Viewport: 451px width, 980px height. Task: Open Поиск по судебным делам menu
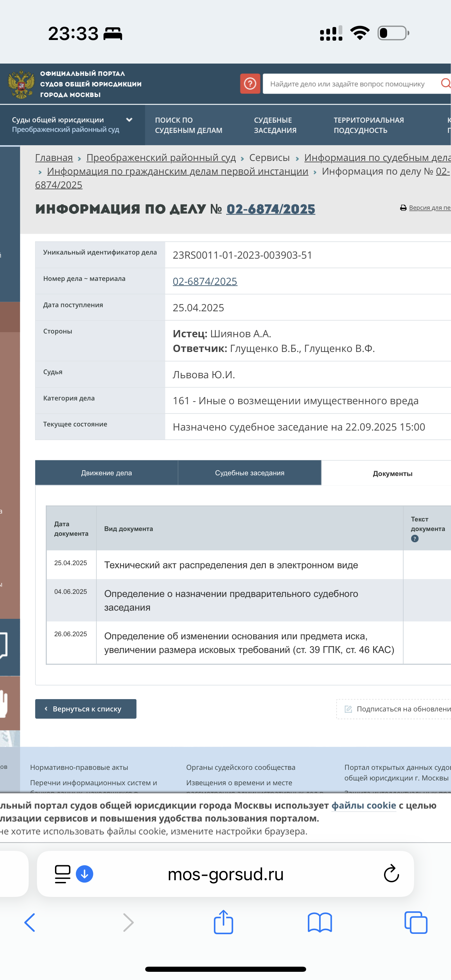click(x=188, y=125)
